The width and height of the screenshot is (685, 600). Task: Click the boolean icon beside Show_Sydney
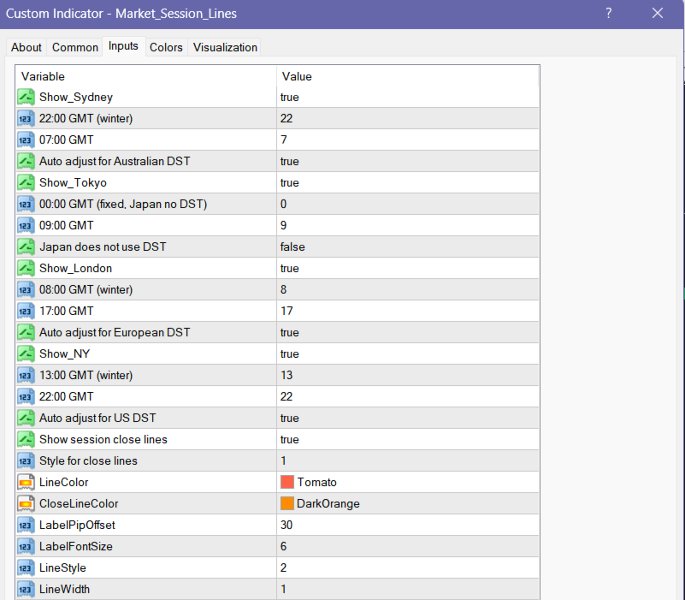(x=26, y=97)
